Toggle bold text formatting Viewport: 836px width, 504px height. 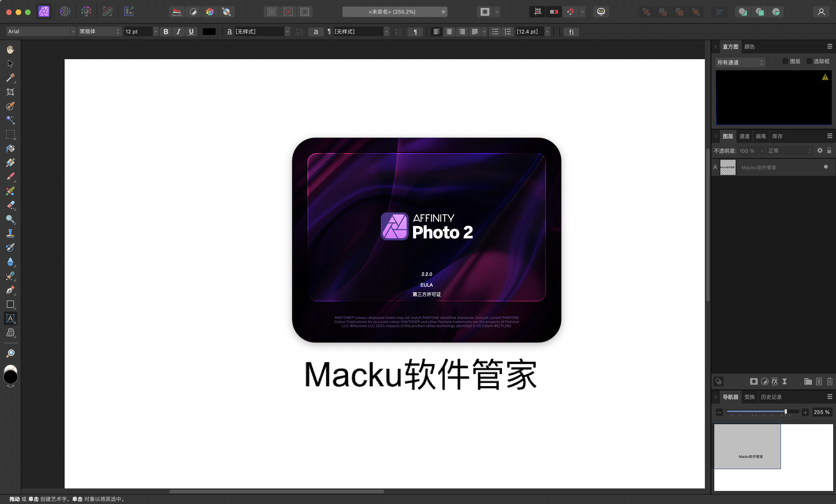(166, 32)
